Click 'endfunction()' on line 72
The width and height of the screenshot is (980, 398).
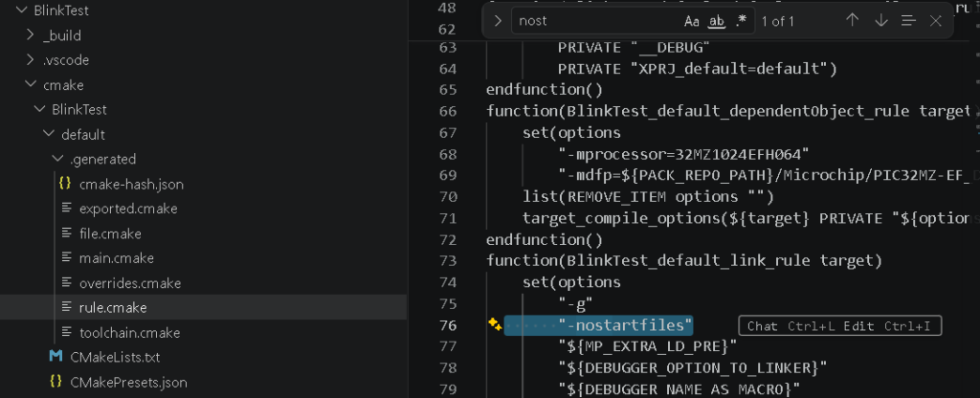coord(545,239)
